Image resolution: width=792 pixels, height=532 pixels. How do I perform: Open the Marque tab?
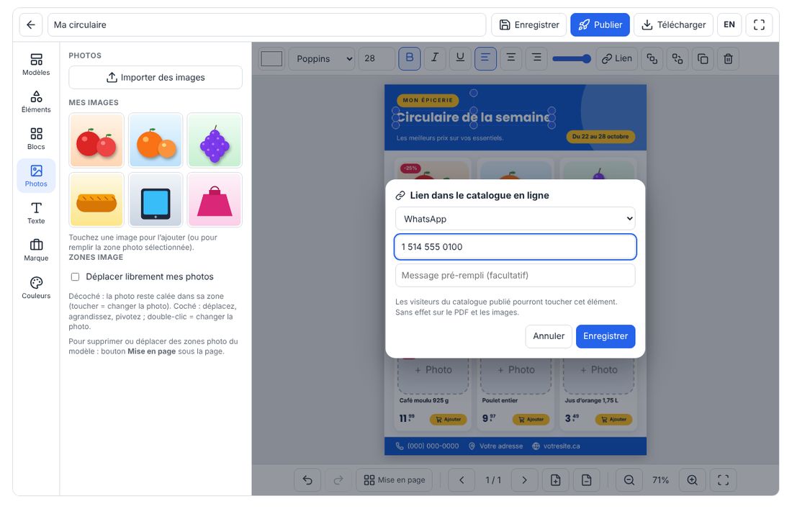[x=37, y=251]
